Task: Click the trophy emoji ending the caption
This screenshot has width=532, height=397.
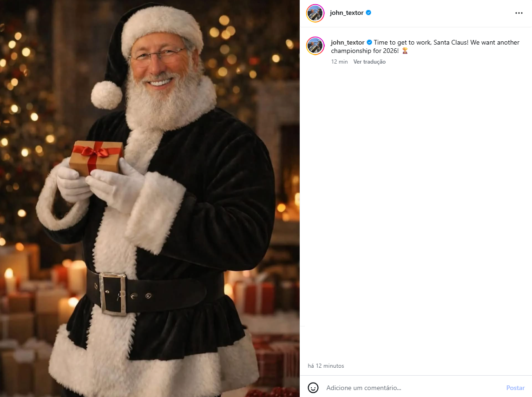Action: pos(405,51)
